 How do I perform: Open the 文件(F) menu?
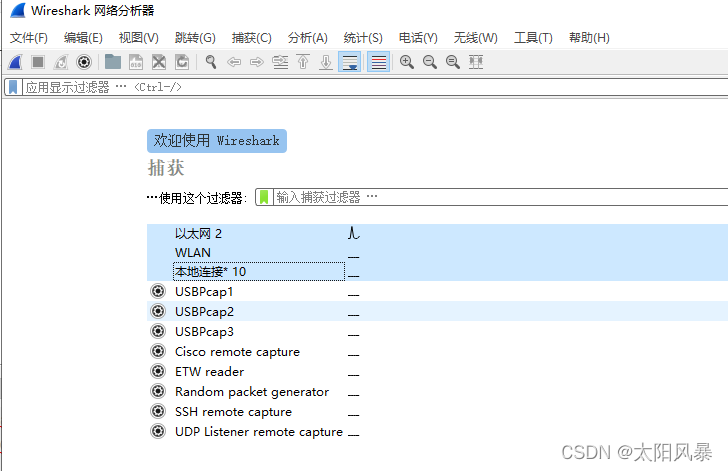[x=29, y=38]
